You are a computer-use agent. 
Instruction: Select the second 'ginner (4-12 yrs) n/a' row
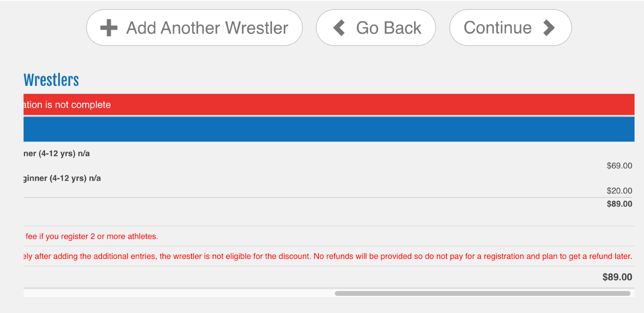[62, 178]
